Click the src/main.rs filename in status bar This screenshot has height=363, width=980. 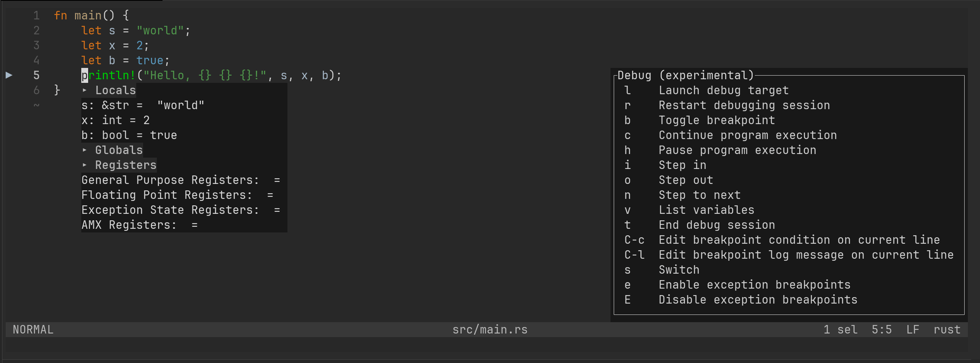point(490,329)
